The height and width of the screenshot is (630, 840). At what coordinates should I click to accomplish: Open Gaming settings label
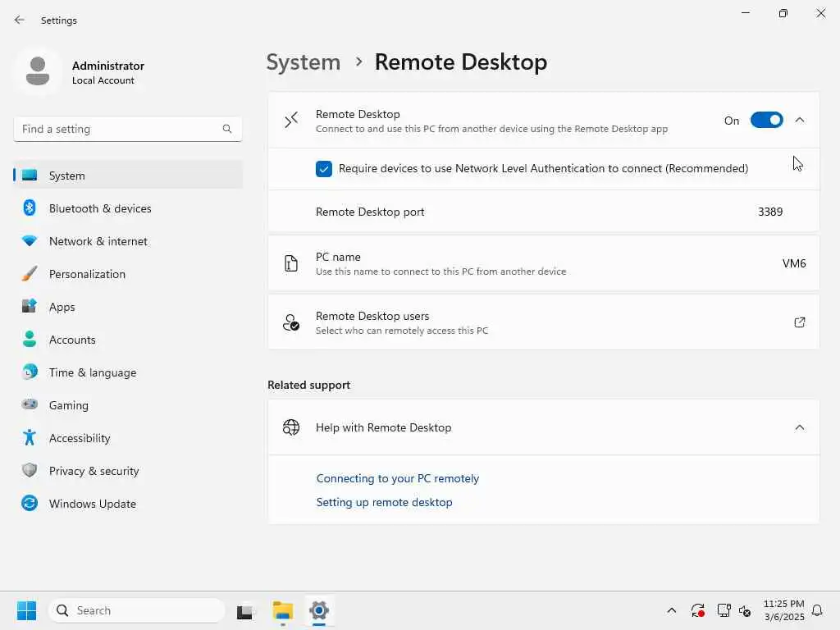(69, 405)
